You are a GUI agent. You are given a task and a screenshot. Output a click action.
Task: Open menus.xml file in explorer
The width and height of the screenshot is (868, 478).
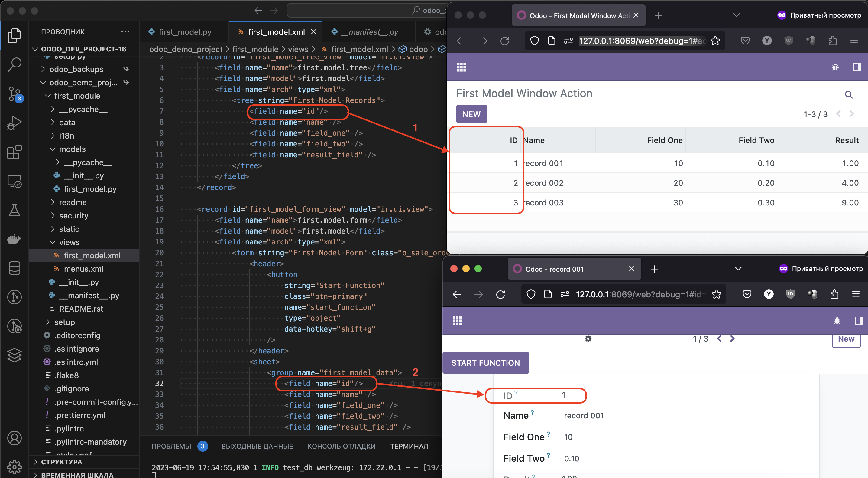coord(83,269)
